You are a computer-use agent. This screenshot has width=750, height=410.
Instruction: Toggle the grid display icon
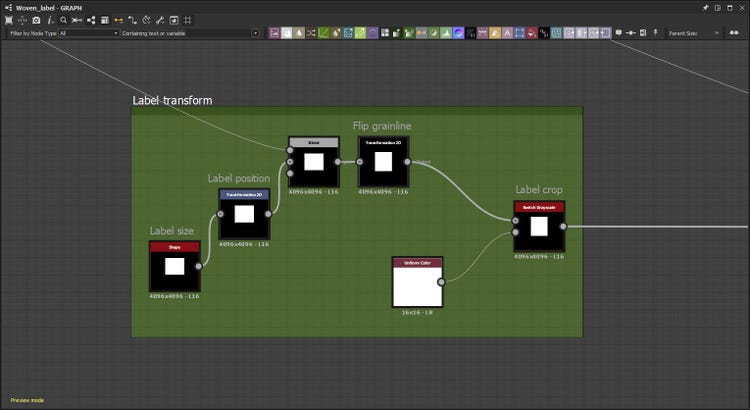188,20
